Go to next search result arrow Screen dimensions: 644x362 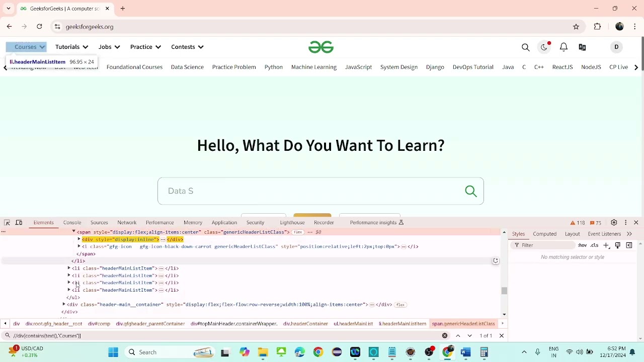[x=470, y=335]
